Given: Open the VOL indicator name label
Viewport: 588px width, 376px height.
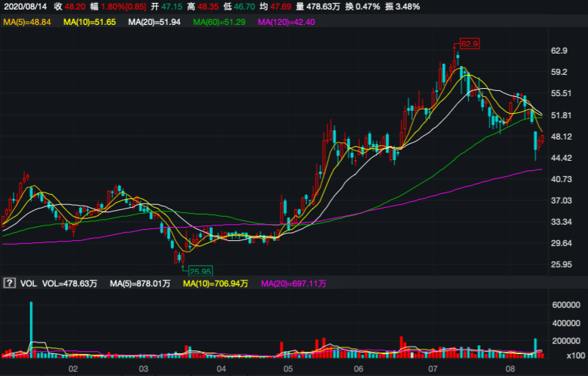Looking at the screenshot, I should (x=28, y=283).
